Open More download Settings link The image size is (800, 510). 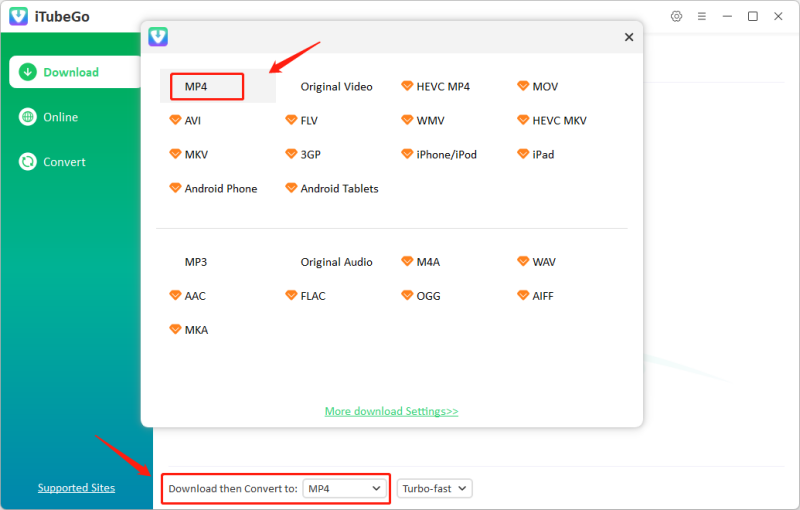(391, 411)
